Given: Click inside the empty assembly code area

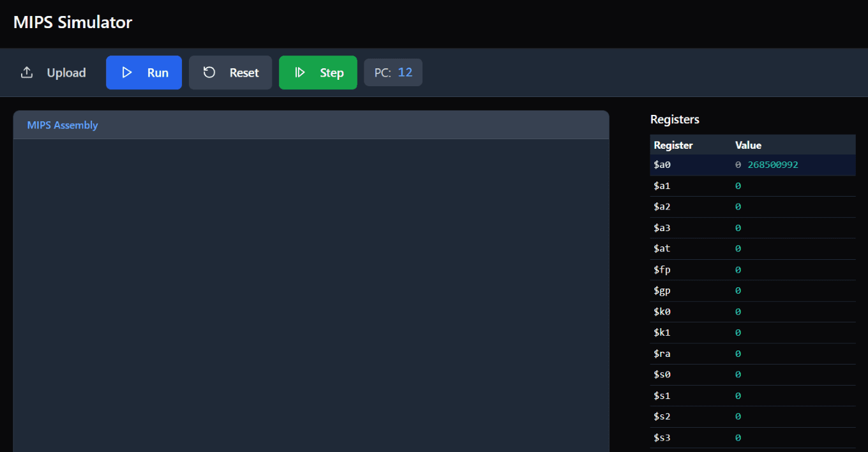Looking at the screenshot, I should click(x=311, y=294).
